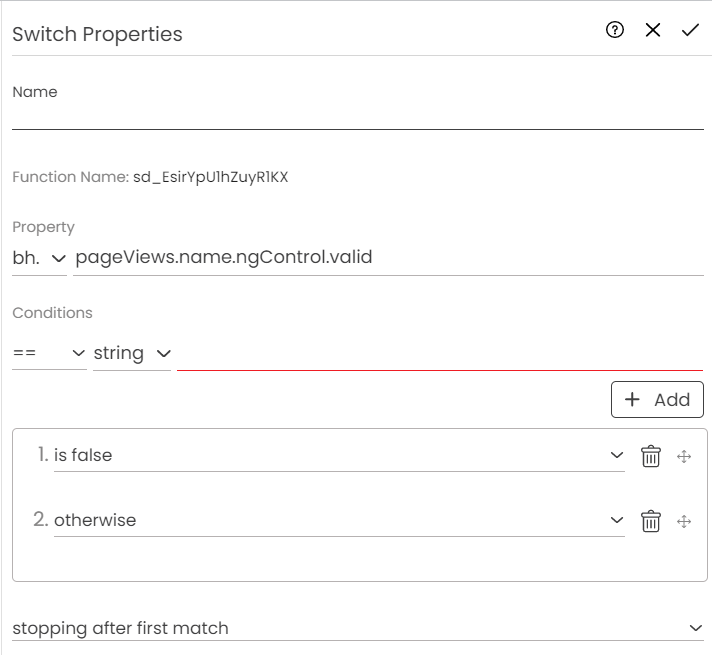Delete the 'is false' condition

651,456
